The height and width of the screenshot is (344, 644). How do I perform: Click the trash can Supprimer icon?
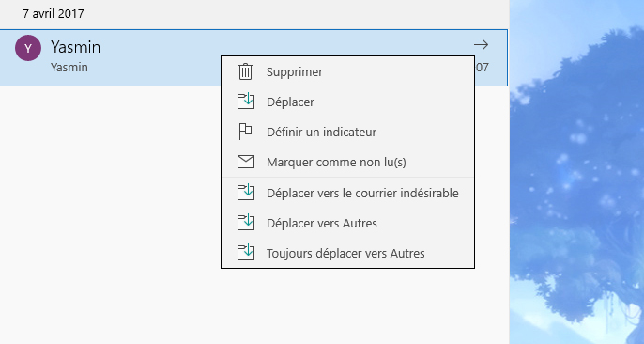point(246,71)
